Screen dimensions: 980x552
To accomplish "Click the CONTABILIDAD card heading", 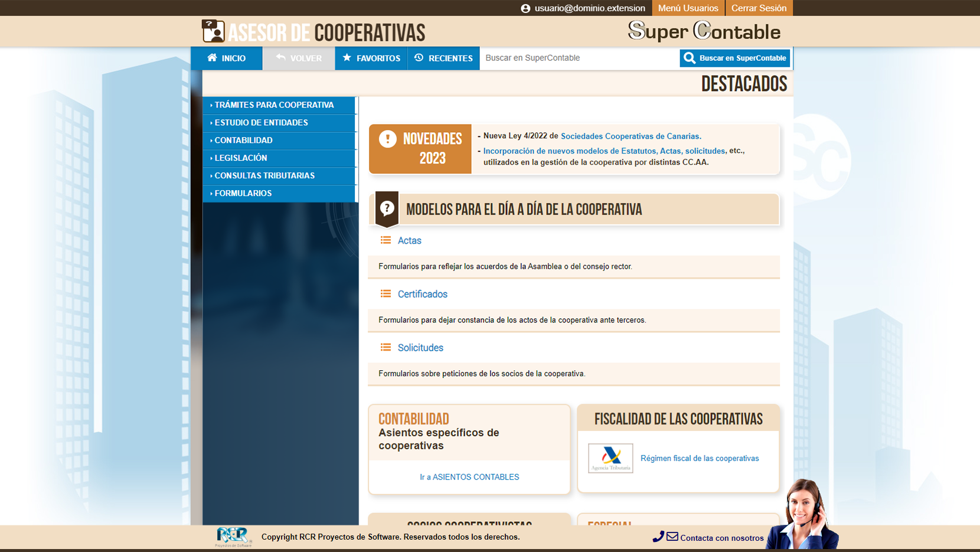I will click(414, 419).
